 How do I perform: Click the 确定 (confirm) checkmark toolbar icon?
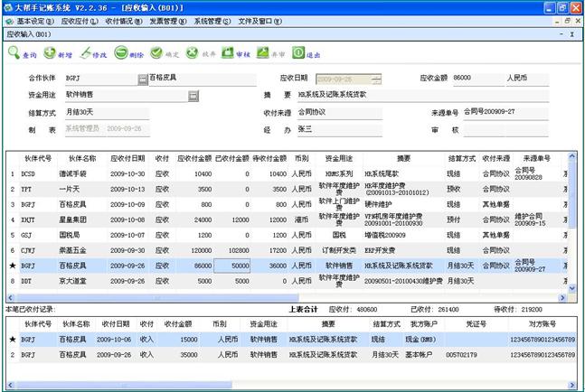[x=156, y=53]
